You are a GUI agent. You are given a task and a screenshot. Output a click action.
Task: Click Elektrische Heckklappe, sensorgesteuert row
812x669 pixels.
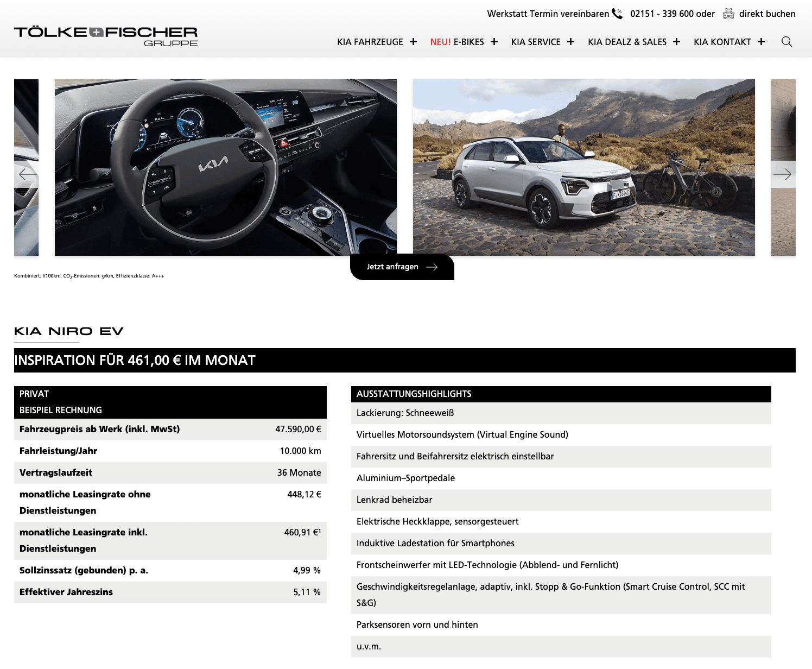click(561, 521)
